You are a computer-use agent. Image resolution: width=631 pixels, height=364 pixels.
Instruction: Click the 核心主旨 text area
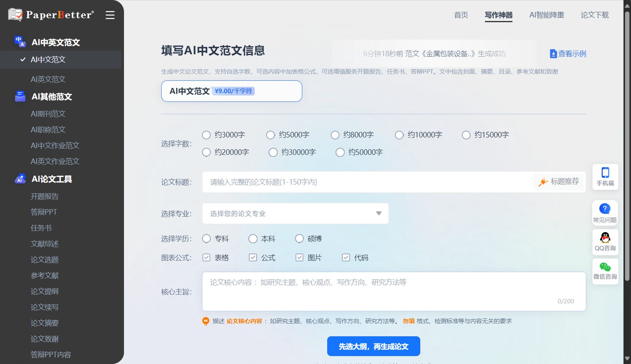(x=394, y=292)
